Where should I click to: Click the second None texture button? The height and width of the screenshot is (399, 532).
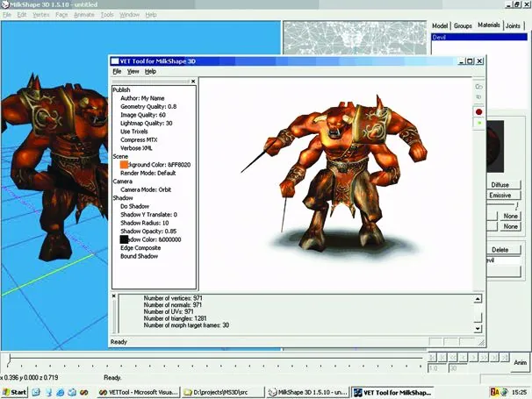click(510, 226)
